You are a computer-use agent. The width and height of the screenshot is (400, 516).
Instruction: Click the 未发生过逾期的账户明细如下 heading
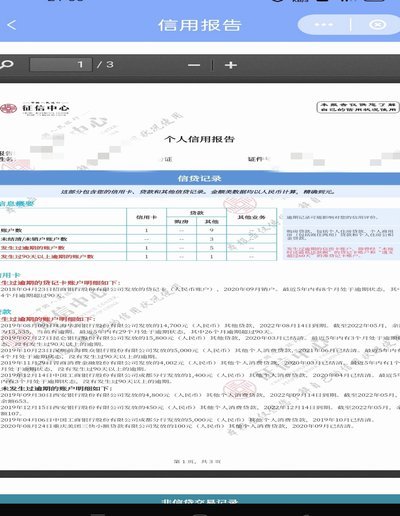click(57, 389)
